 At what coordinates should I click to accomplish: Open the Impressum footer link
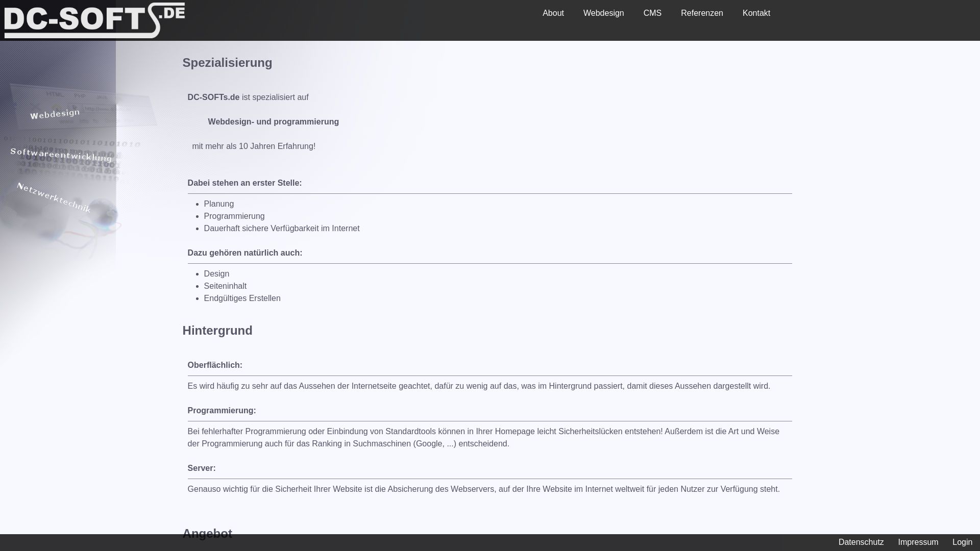pyautogui.click(x=918, y=542)
